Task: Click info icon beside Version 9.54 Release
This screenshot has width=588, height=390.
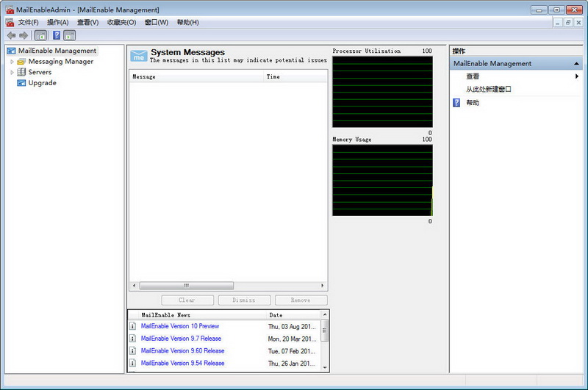Action: click(133, 363)
